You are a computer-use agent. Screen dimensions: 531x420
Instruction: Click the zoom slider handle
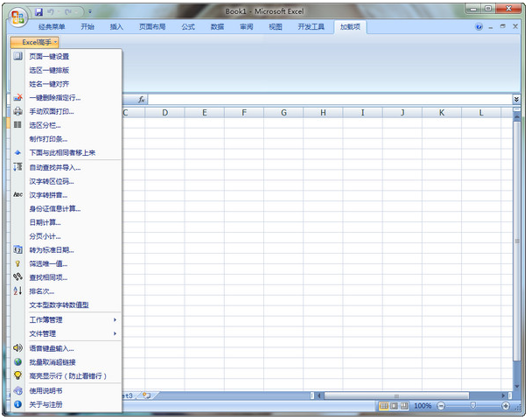(x=473, y=405)
